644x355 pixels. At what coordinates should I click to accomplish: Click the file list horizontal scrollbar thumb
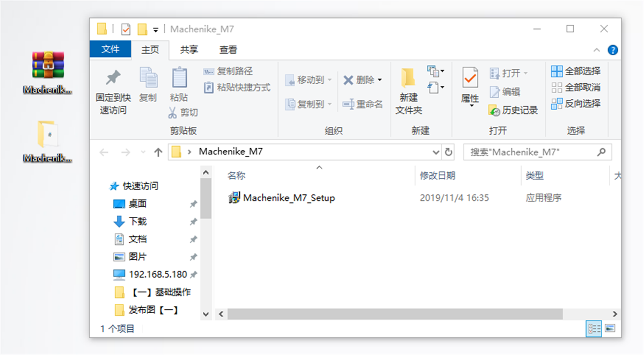pos(394,314)
